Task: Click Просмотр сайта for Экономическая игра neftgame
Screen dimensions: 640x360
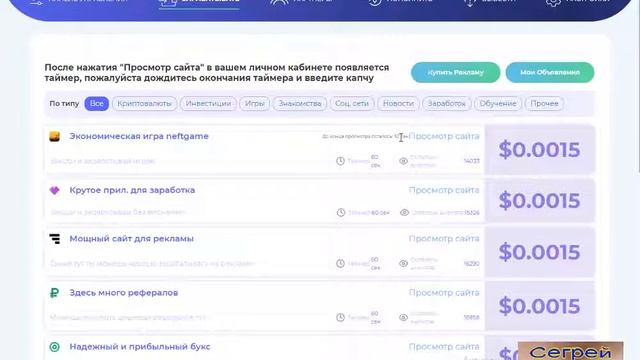Action: coord(444,136)
